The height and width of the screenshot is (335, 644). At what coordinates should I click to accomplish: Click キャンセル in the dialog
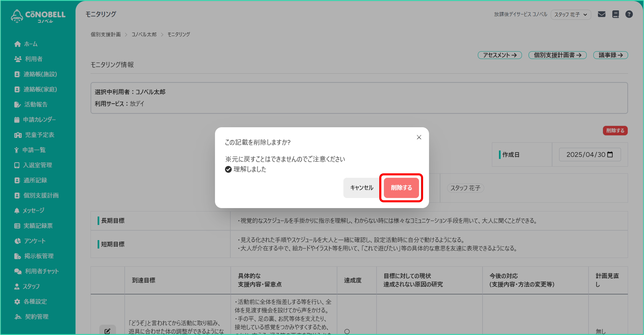point(361,188)
